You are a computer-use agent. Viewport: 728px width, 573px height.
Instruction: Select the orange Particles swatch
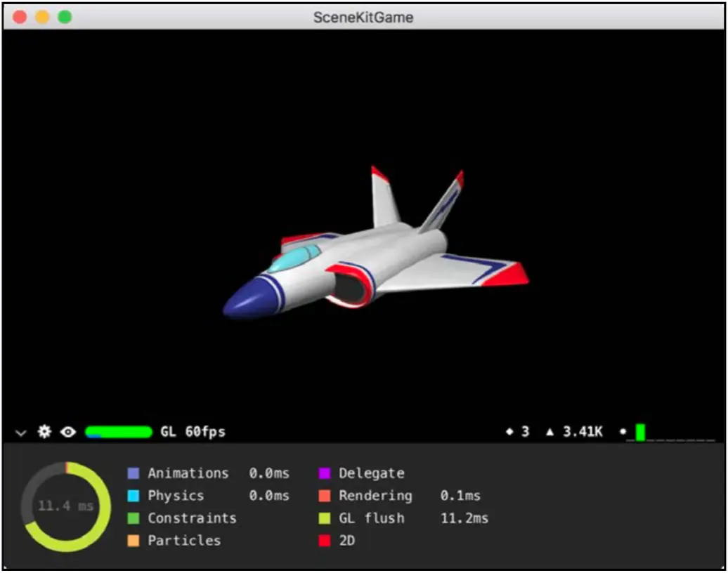(134, 541)
